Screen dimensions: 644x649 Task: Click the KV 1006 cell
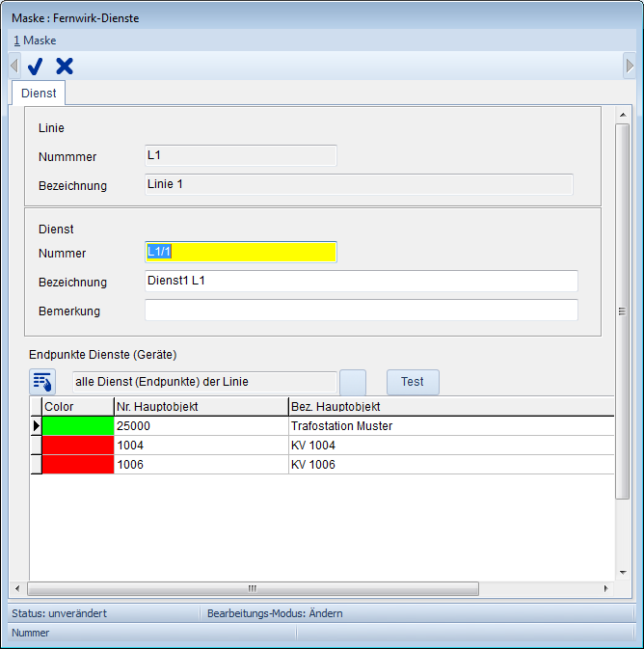[x=451, y=465]
